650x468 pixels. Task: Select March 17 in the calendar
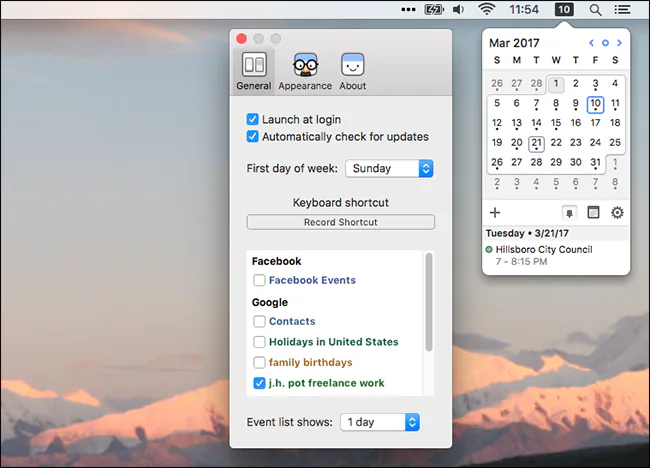point(595,123)
